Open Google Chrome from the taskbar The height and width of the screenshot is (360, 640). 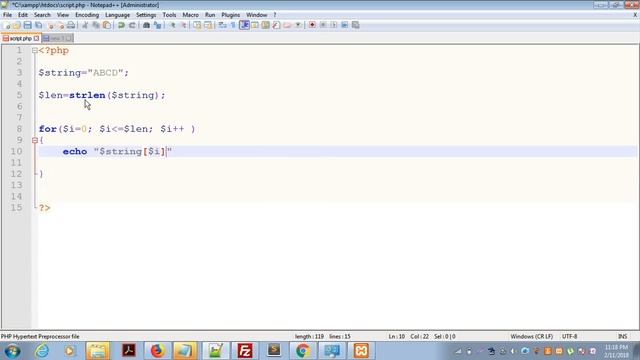[x=303, y=351]
